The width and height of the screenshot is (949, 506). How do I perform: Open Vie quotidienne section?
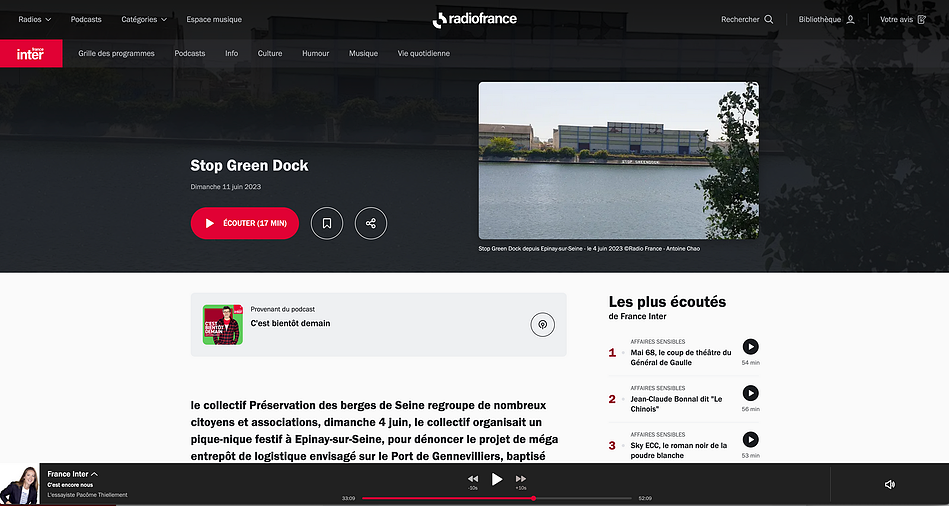(424, 53)
